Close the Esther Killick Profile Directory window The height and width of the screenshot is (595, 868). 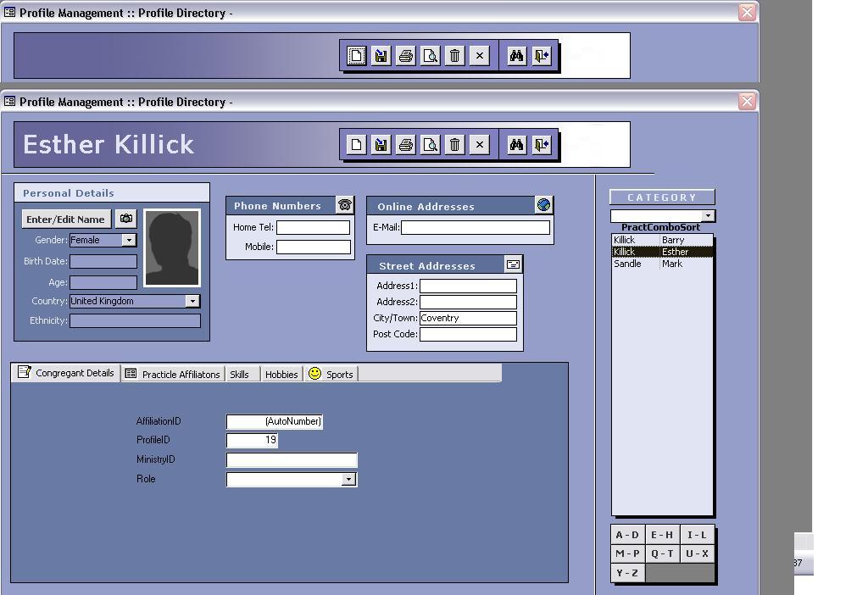click(x=747, y=102)
